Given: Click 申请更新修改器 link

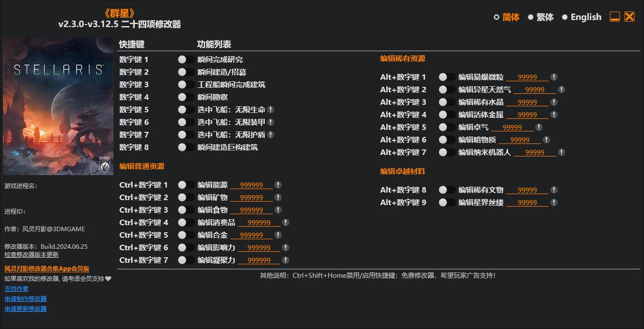Looking at the screenshot, I should click(26, 308).
